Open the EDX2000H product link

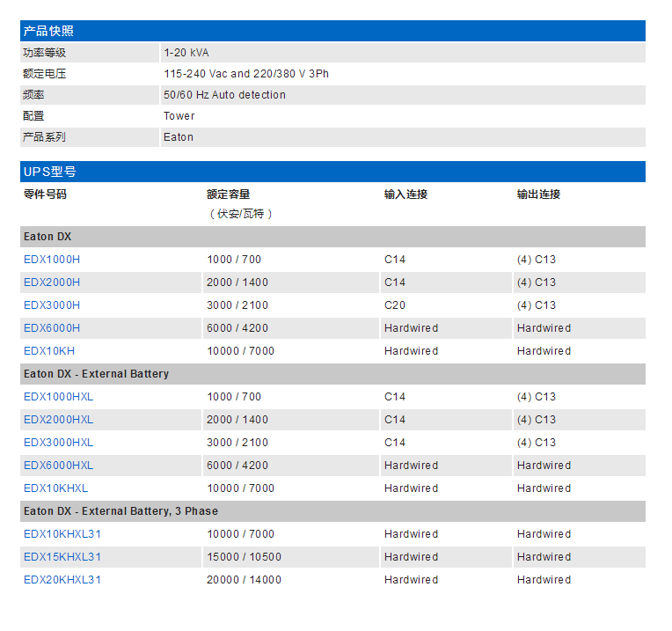click(x=52, y=282)
